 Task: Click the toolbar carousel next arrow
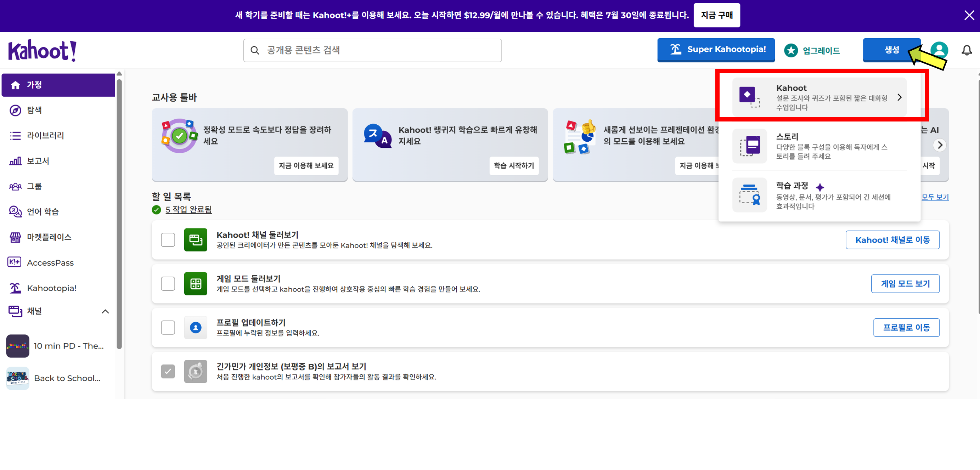coord(940,145)
